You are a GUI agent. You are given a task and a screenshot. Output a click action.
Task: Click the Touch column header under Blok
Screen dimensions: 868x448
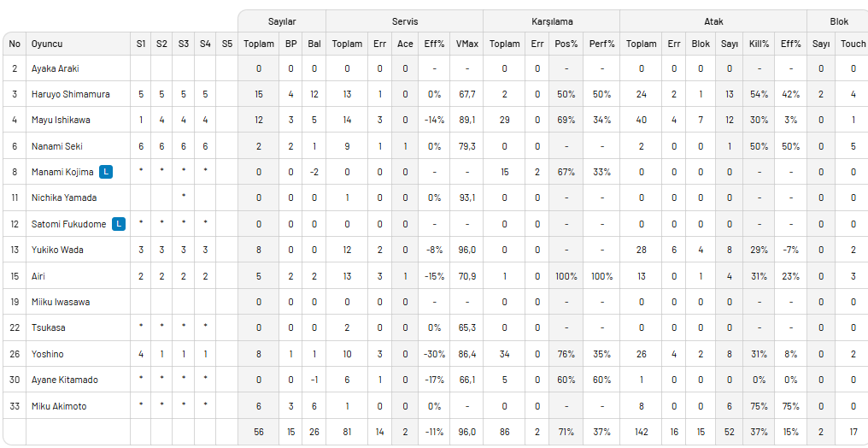click(x=853, y=44)
